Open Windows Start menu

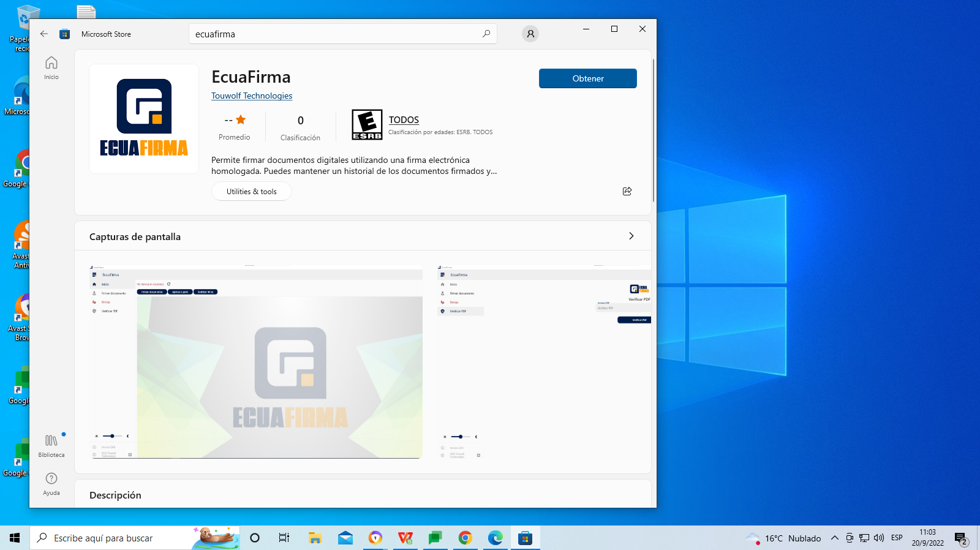pos(15,538)
